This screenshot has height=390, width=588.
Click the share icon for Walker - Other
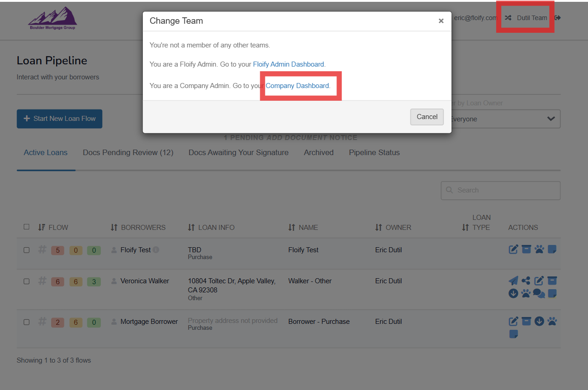[x=526, y=281]
